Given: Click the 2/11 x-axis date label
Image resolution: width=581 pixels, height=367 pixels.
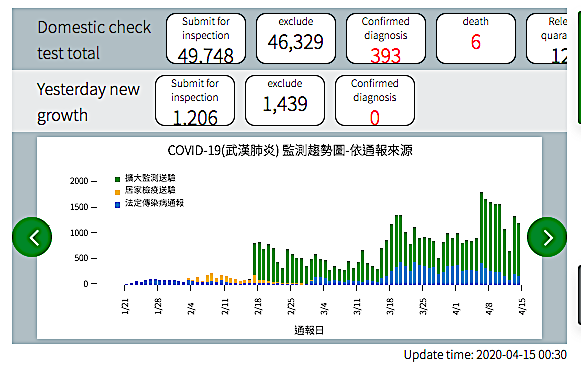Looking at the screenshot, I should point(225,306).
